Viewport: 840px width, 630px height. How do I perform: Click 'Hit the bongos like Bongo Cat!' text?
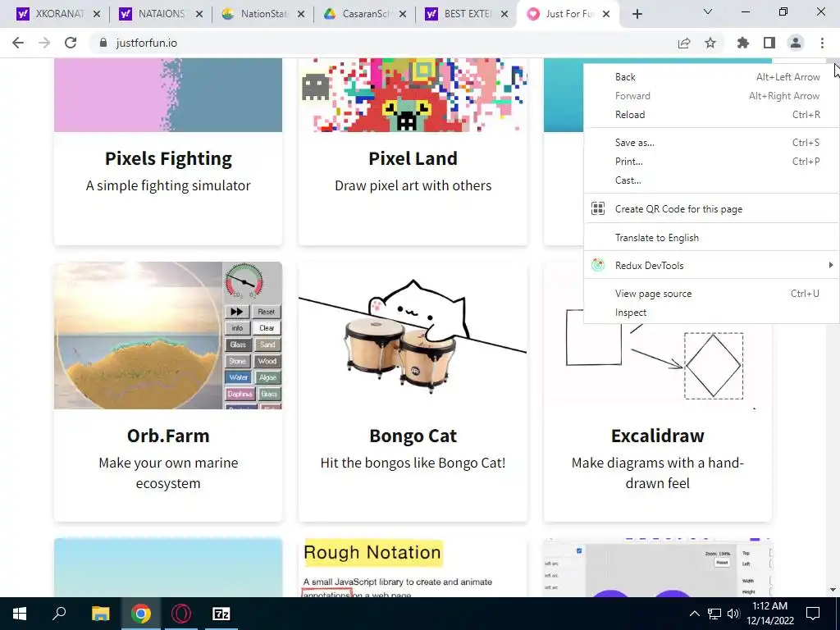[413, 463]
